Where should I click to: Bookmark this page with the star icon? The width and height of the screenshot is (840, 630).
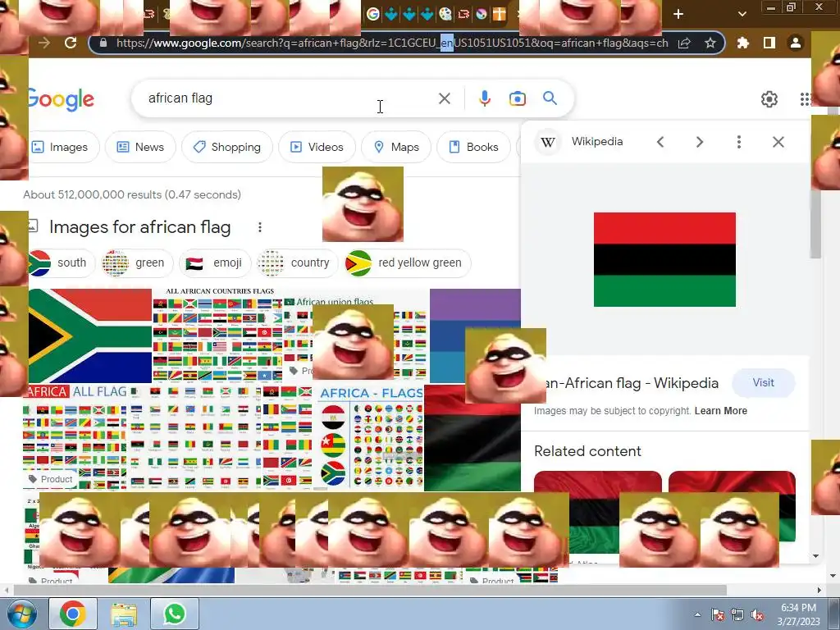click(710, 43)
